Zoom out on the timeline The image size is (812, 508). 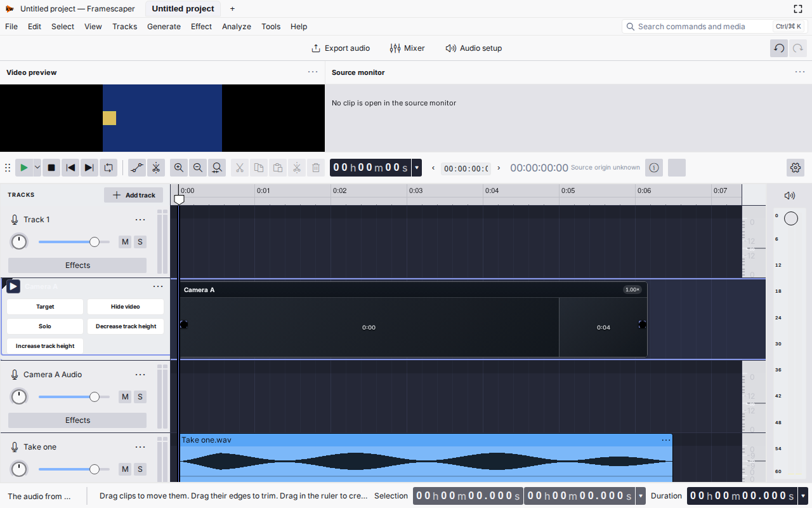(x=198, y=168)
